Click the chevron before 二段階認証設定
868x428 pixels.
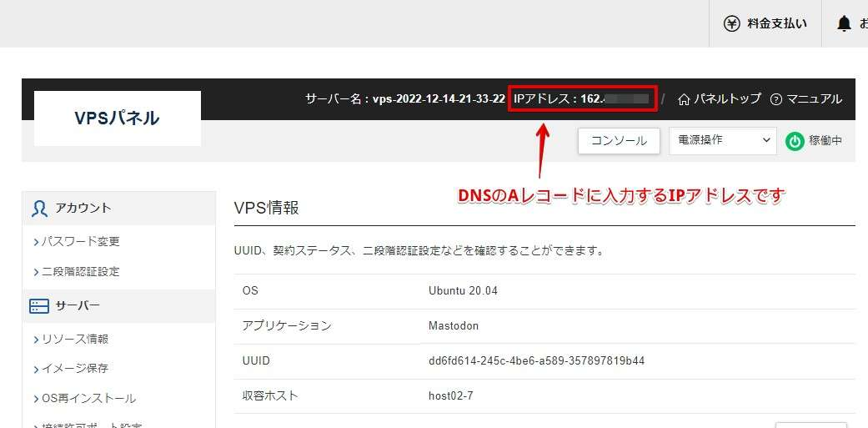click(36, 273)
